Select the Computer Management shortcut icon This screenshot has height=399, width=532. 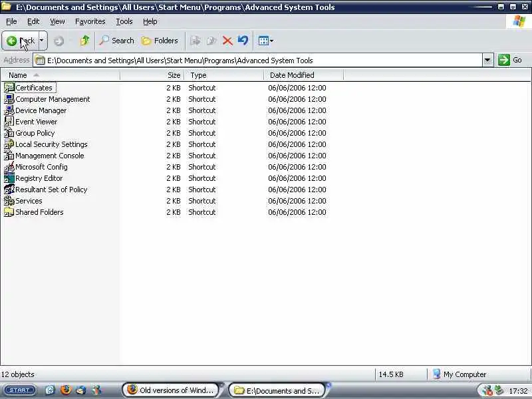pyautogui.click(x=9, y=98)
